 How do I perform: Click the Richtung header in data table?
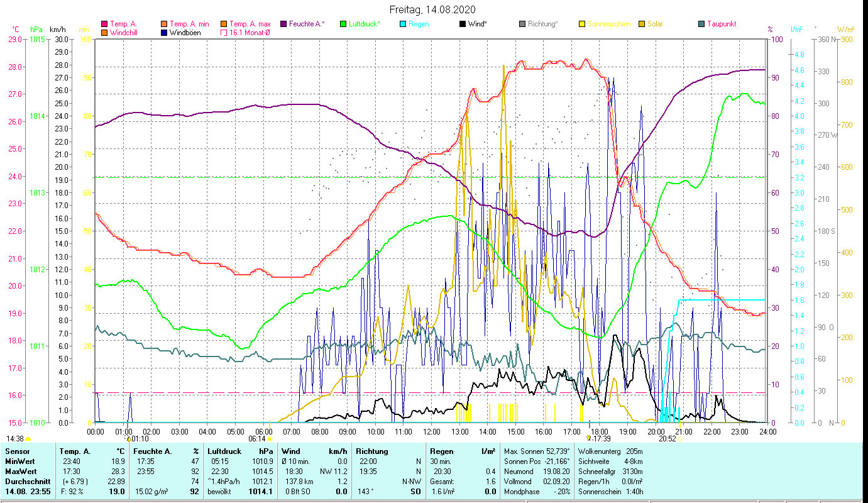click(371, 451)
